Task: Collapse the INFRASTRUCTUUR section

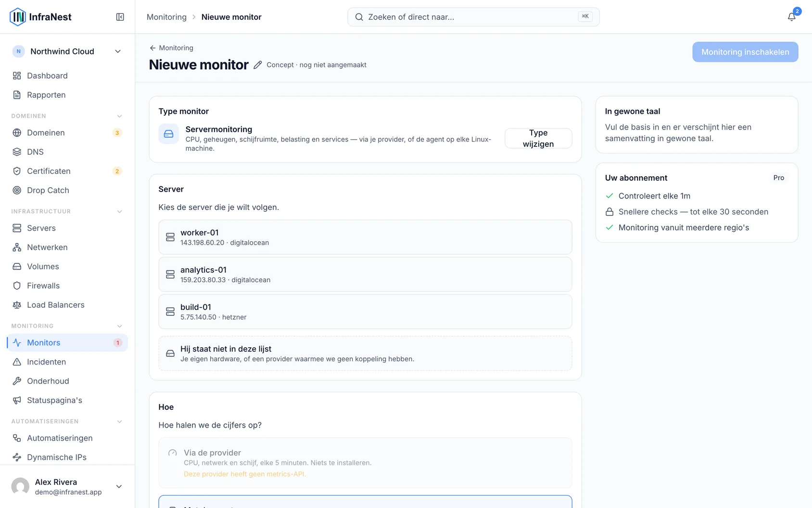Action: coord(119,211)
